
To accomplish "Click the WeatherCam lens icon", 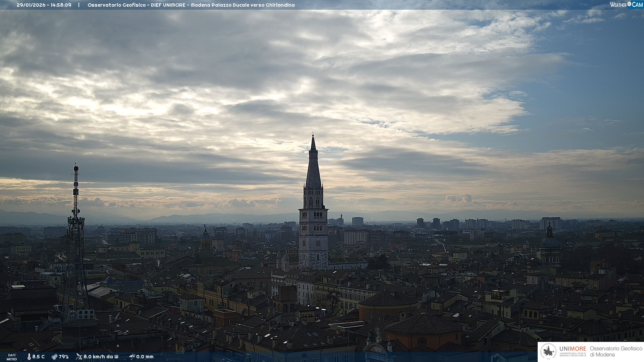I will point(629,4).
